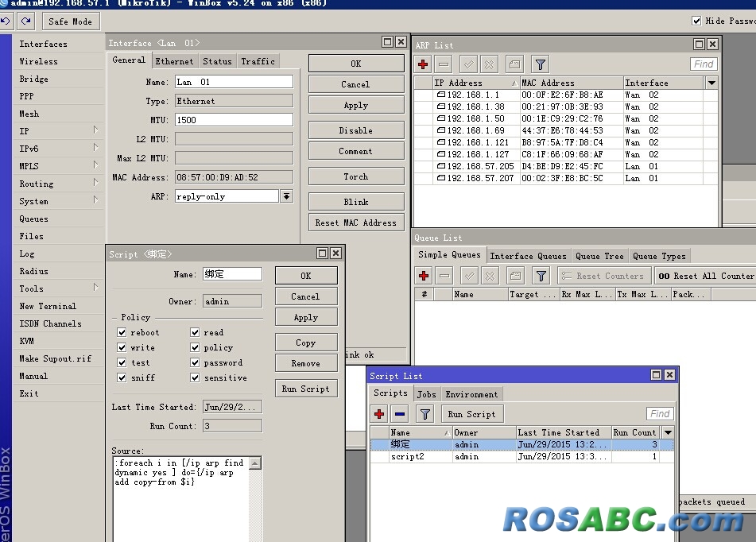Screen dimensions: 756x542
Task: Open the filter funnel in Script List
Action: coord(425,414)
